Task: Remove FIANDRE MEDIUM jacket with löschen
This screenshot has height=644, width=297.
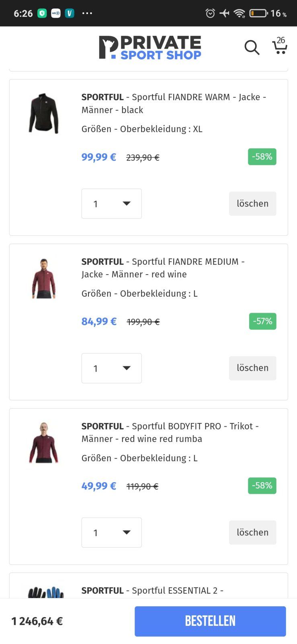Action: click(252, 368)
